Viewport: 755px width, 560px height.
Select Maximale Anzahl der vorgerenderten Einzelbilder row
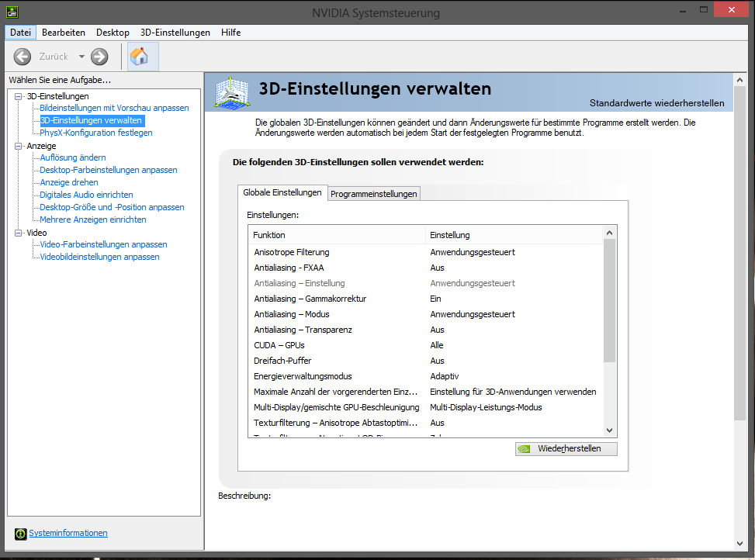(x=426, y=392)
